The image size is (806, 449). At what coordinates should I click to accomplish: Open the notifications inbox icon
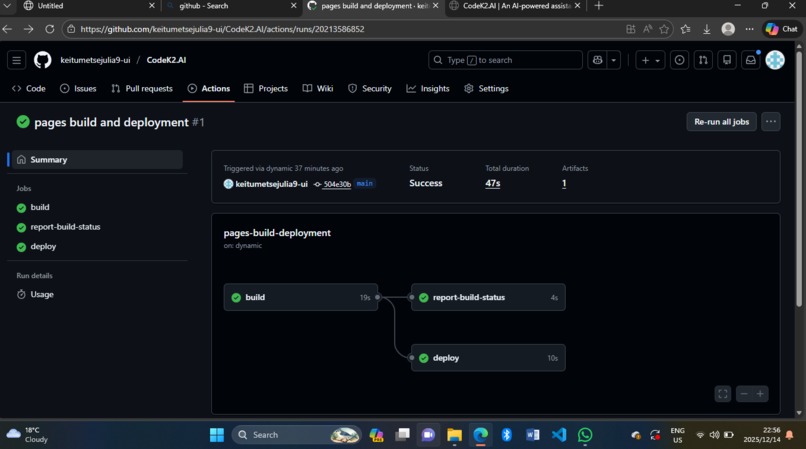[x=751, y=60]
